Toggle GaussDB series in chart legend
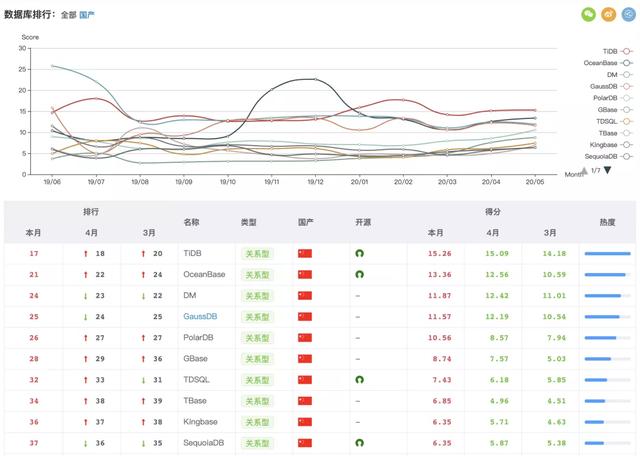The width and height of the screenshot is (640, 456). coord(611,86)
